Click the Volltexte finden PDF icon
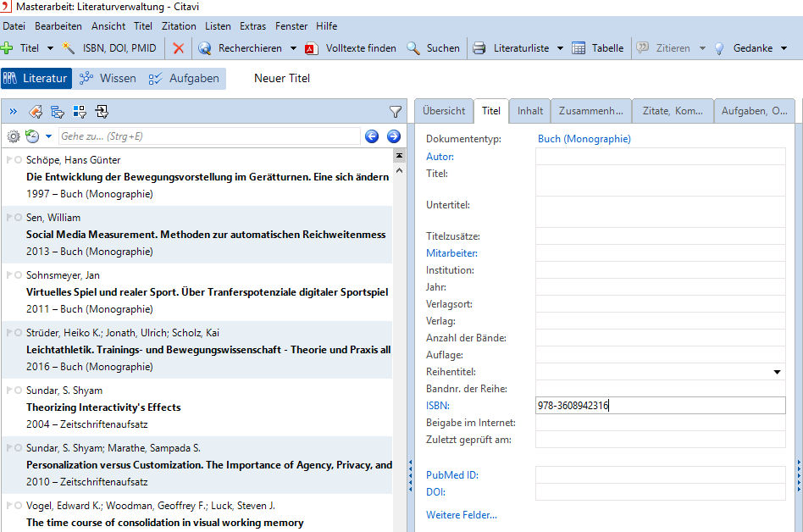This screenshot has height=532, width=803. (310, 48)
